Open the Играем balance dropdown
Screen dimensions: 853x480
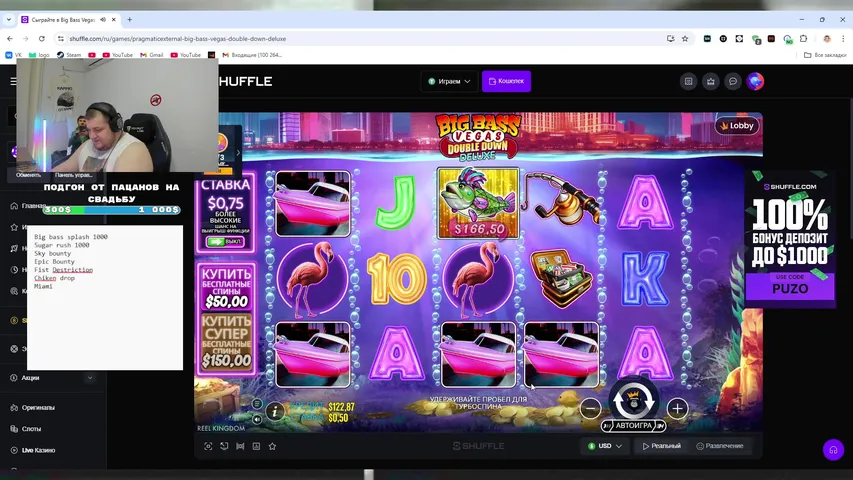pyautogui.click(x=449, y=81)
